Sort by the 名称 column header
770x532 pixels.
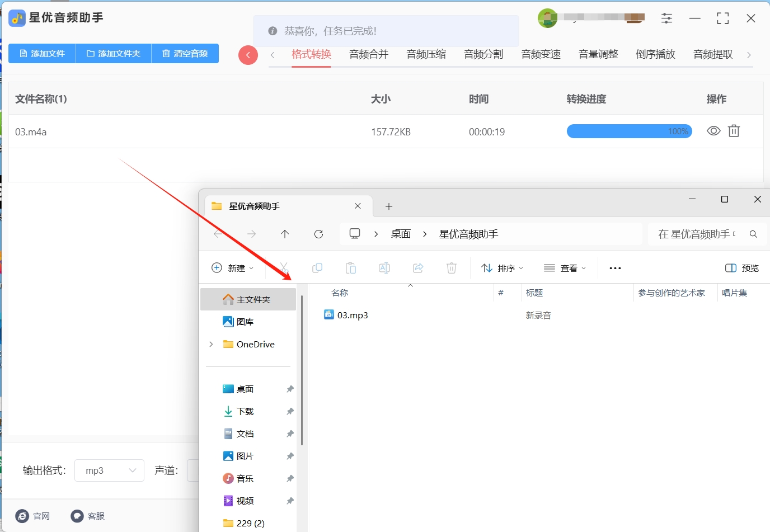(x=340, y=293)
